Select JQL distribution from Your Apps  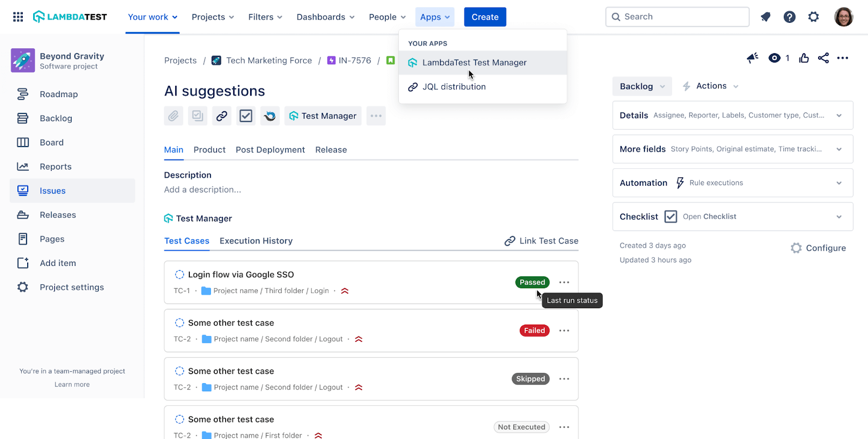tap(483, 86)
